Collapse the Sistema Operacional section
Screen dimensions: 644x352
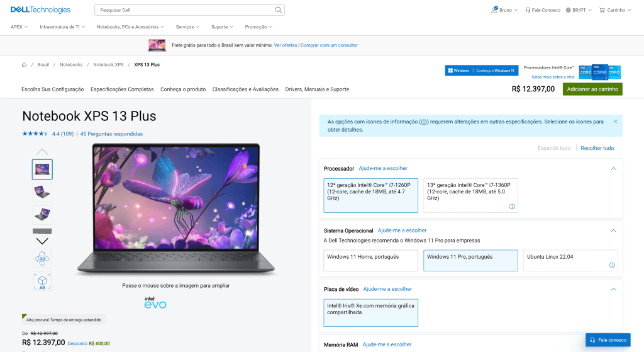coord(613,230)
